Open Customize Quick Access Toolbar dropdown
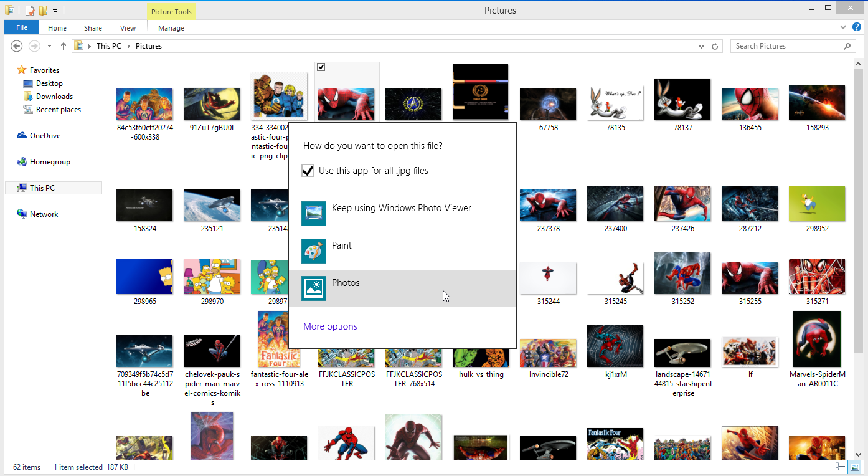Screen dimensions: 868x476 pyautogui.click(x=55, y=11)
